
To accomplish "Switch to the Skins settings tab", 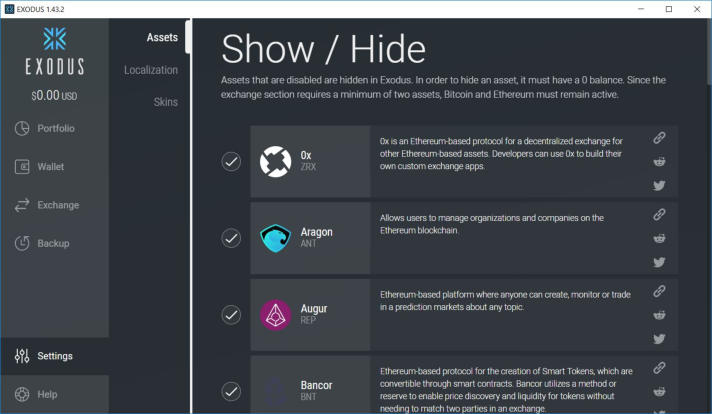I will click(165, 102).
